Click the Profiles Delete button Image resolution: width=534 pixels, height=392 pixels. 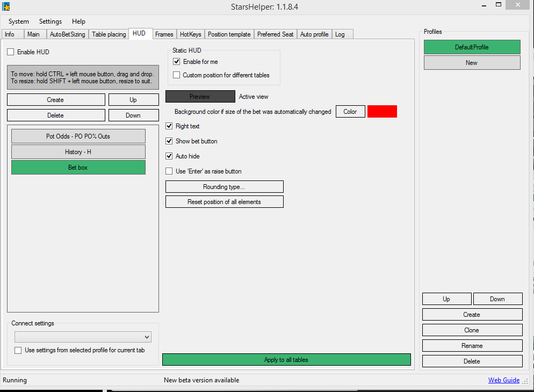[472, 361]
